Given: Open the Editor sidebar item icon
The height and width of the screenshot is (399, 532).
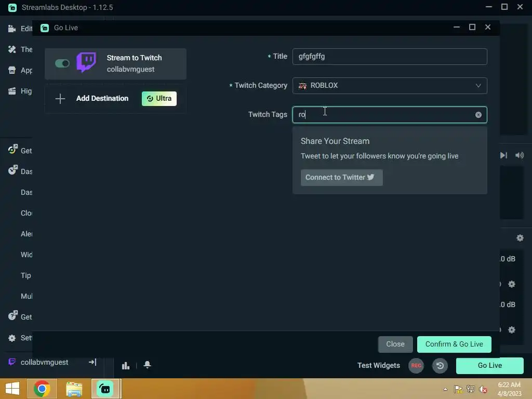Looking at the screenshot, I should point(12,29).
